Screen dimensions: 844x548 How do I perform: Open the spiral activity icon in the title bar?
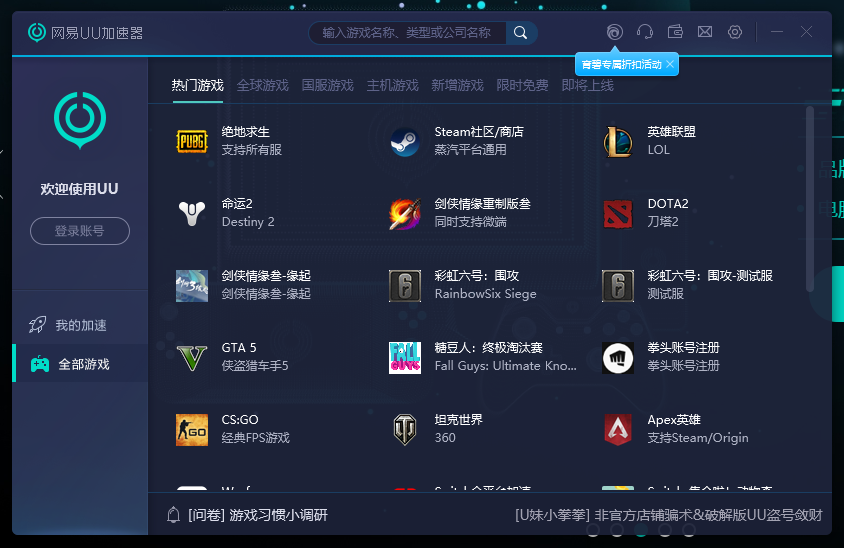(x=614, y=32)
